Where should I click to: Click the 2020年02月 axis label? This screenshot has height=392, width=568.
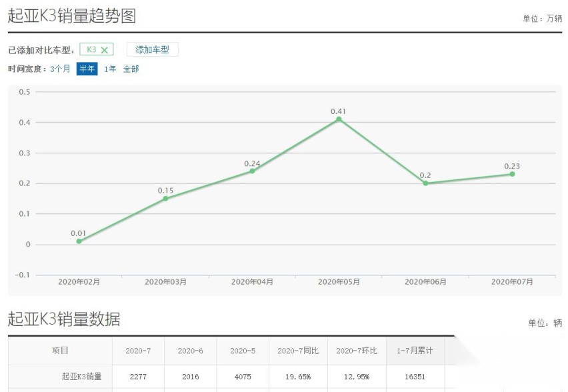click(x=79, y=282)
